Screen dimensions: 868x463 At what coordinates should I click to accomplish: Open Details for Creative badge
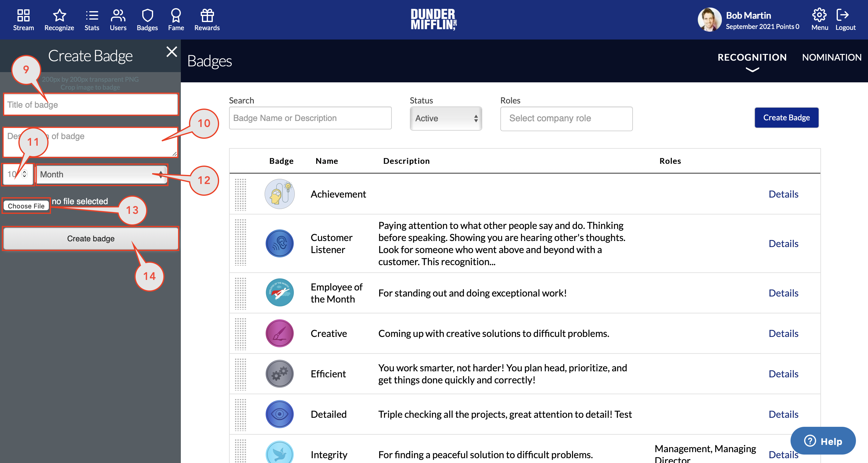pyautogui.click(x=783, y=333)
